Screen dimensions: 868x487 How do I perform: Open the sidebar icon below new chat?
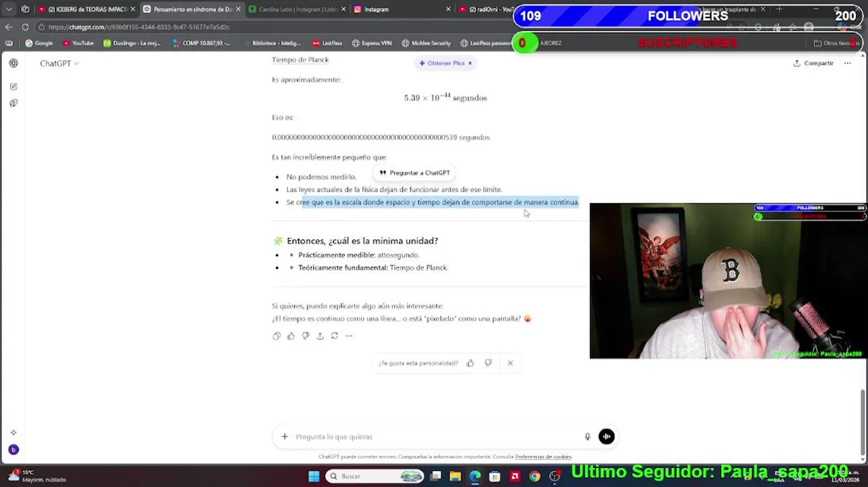tap(14, 103)
